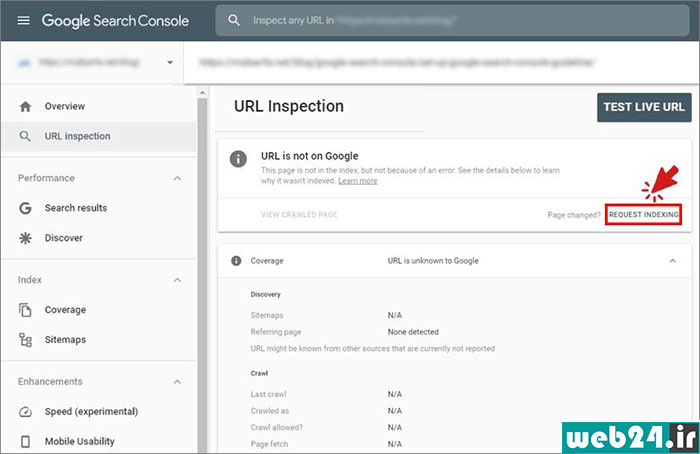700x454 pixels.
Task: Click the Overview home icon
Action: pos(25,106)
